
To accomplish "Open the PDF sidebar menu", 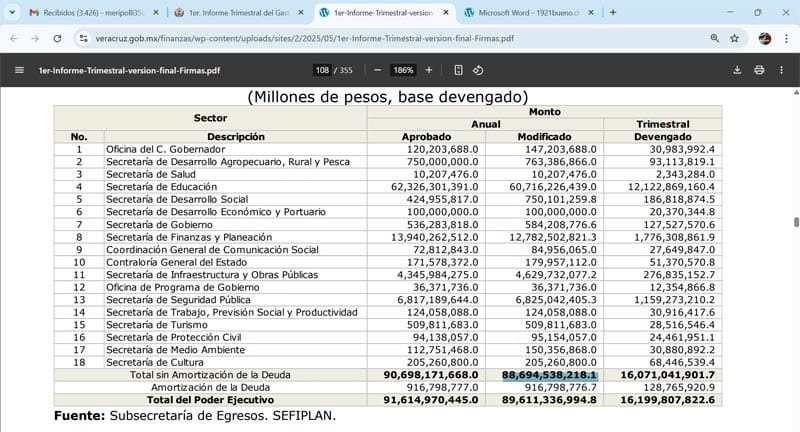I will (x=19, y=70).
